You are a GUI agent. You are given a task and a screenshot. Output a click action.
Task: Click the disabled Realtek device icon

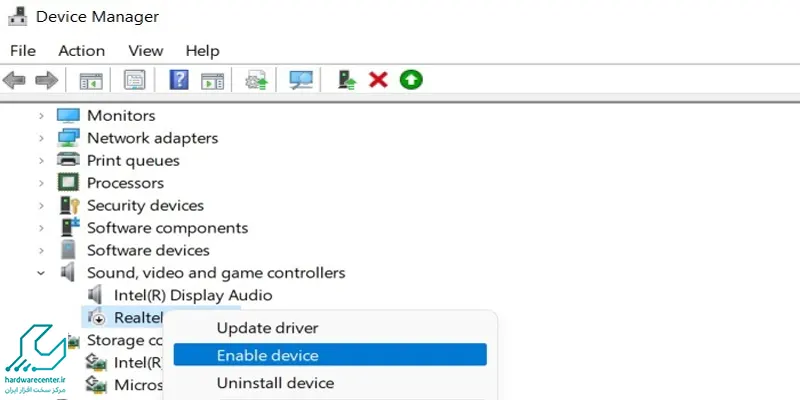[96, 317]
